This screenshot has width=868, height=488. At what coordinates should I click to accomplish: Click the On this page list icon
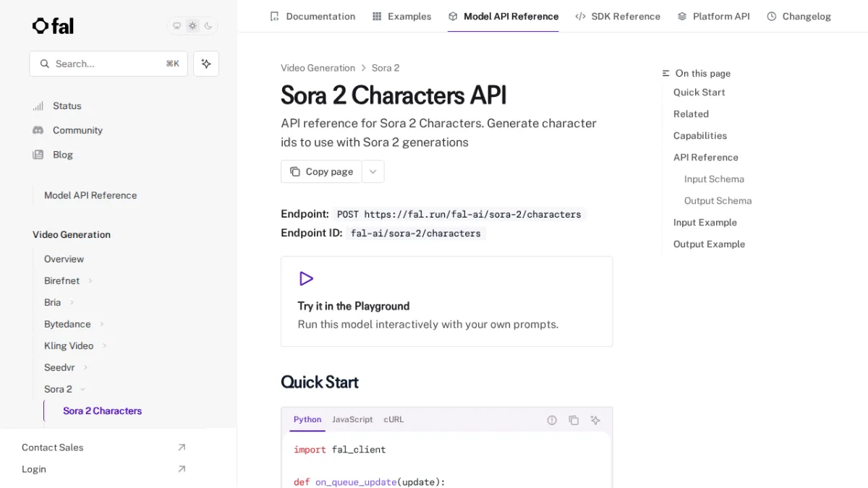point(666,73)
